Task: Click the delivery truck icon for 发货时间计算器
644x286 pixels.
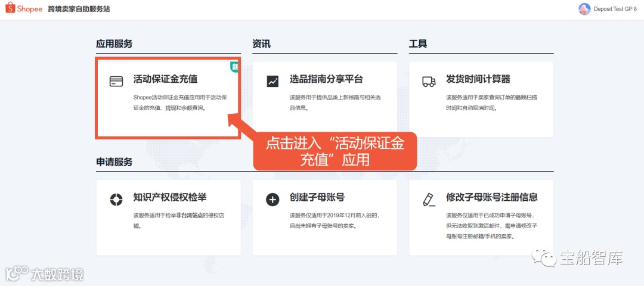Action: click(x=429, y=81)
